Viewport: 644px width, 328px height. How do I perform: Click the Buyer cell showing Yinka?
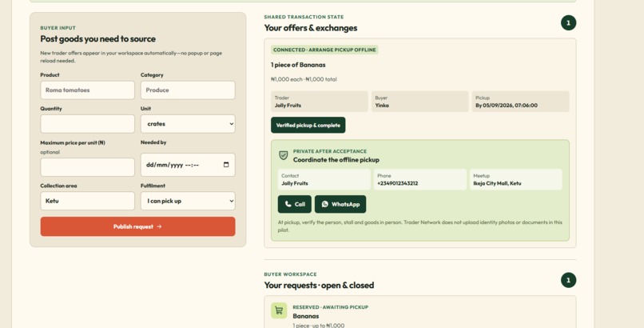coord(419,102)
